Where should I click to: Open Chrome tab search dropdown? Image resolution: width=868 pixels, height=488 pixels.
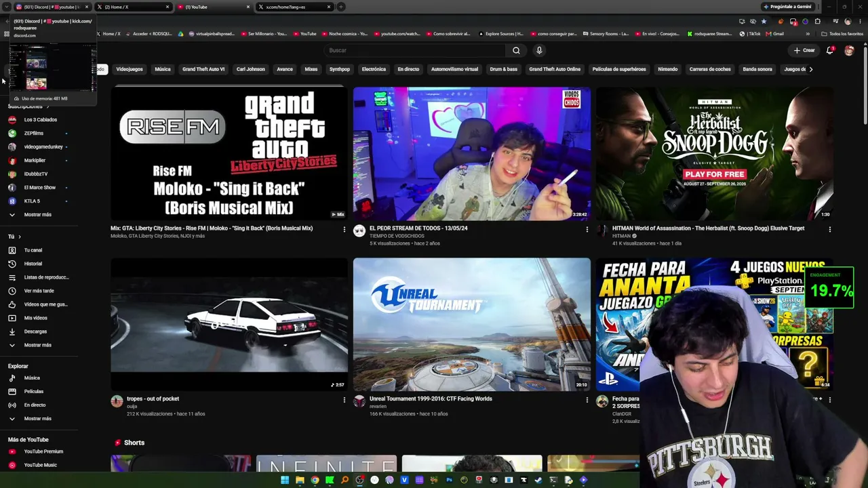tap(6, 7)
